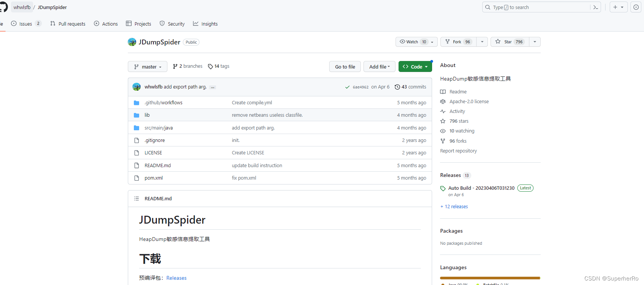Viewport: 644px width, 285px height.
Task: Star the repository
Action: [510, 42]
